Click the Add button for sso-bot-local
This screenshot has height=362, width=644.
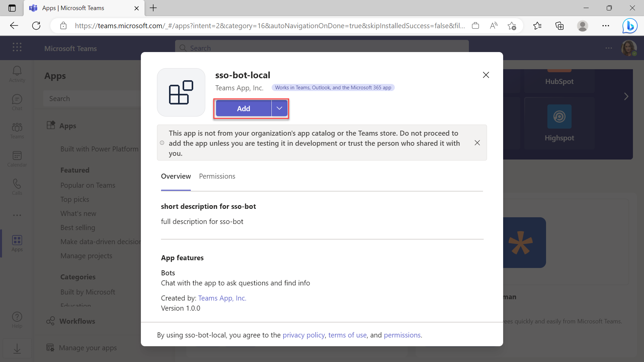(x=244, y=108)
